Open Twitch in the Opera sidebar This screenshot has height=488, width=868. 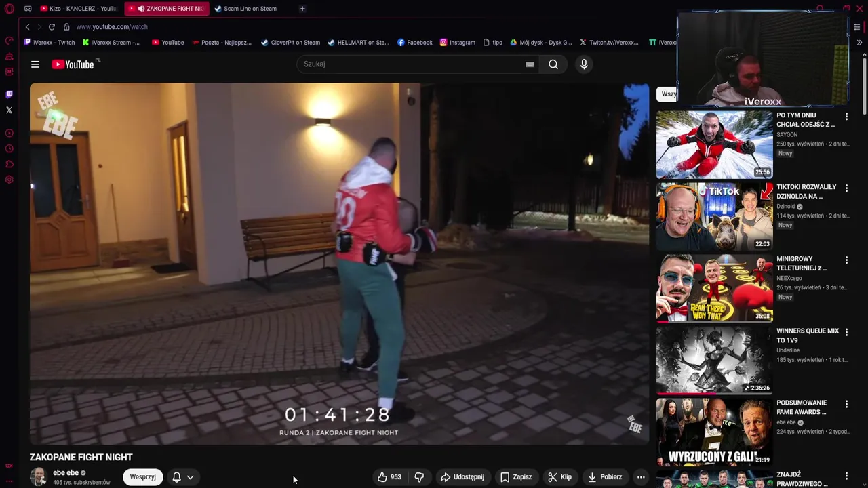point(9,95)
